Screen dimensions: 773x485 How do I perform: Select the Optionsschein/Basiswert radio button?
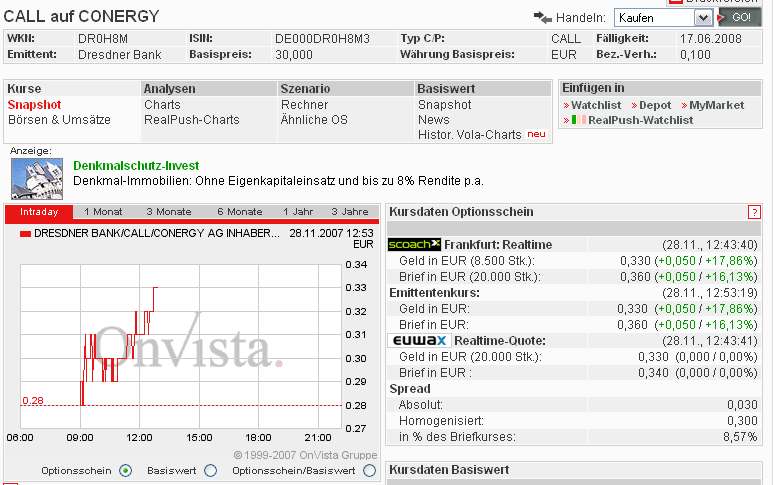[369, 471]
